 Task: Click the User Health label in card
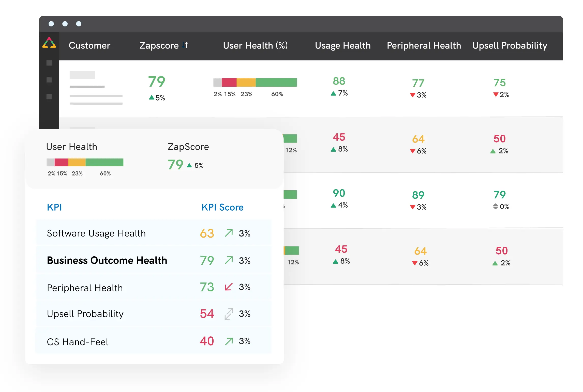(72, 147)
